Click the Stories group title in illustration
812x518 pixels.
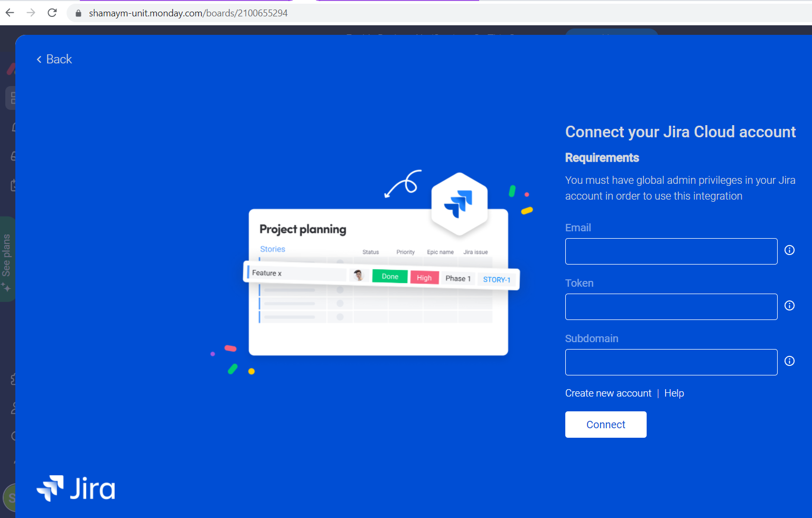click(x=273, y=249)
